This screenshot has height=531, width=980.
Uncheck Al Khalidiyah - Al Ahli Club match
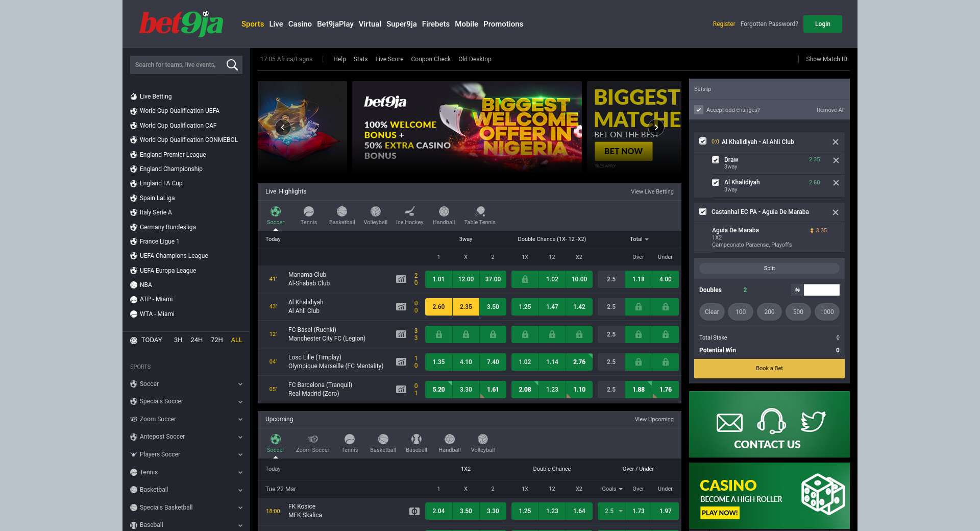coord(703,141)
